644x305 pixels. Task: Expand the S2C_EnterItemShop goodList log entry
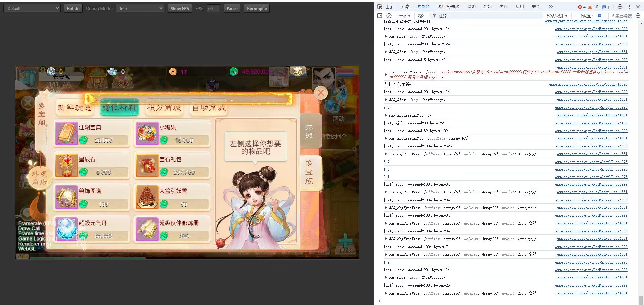pyautogui.click(x=386, y=138)
